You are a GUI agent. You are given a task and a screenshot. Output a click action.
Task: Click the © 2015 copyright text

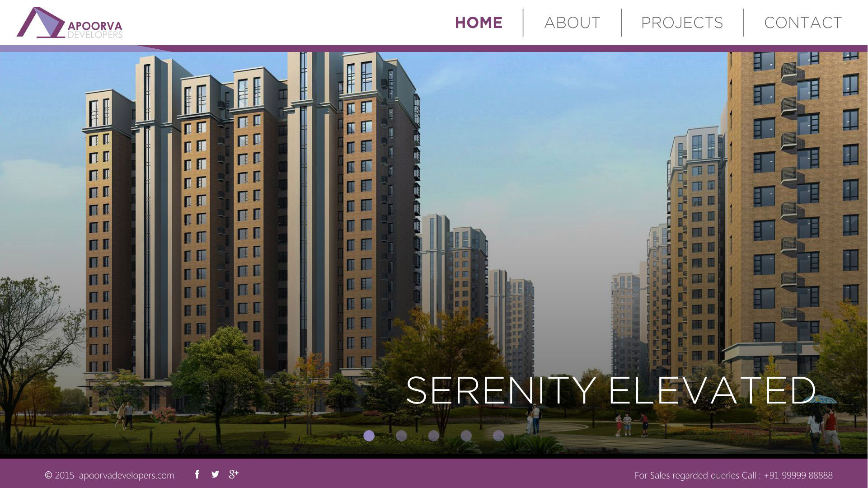(x=59, y=475)
